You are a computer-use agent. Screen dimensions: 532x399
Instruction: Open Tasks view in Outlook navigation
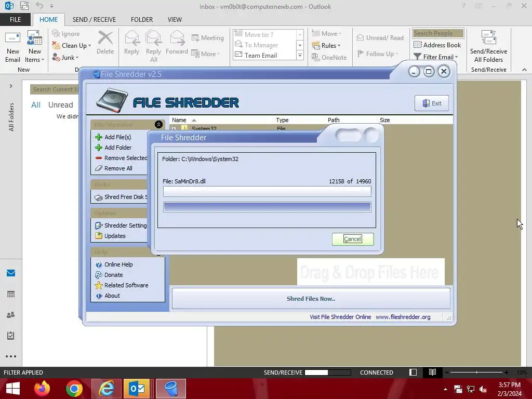(11, 336)
